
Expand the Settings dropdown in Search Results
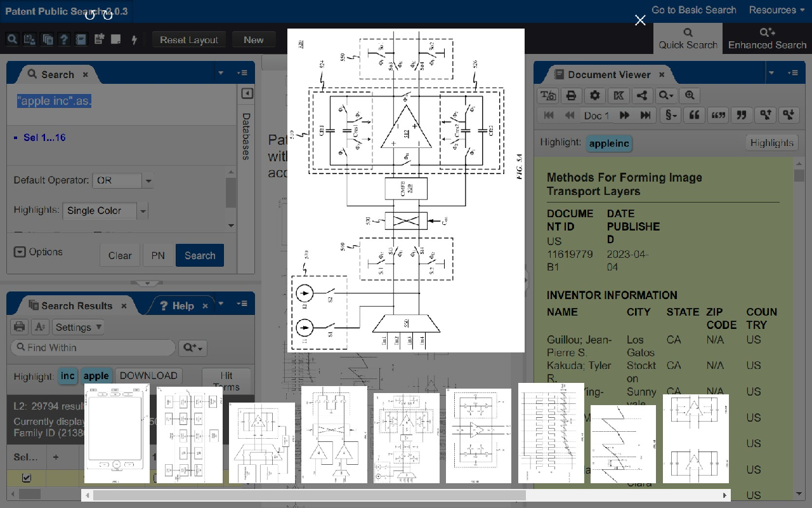(x=78, y=327)
